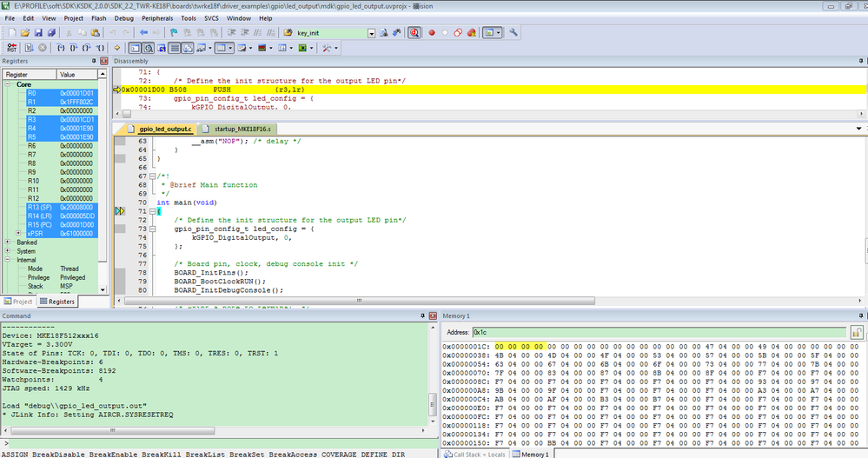Collapse the Core register group

8,84
